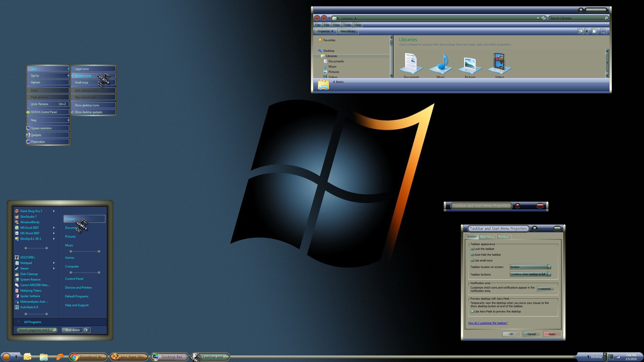Click the Customize... notification button
Screen dimensions: 644x362
pyautogui.click(x=546, y=289)
